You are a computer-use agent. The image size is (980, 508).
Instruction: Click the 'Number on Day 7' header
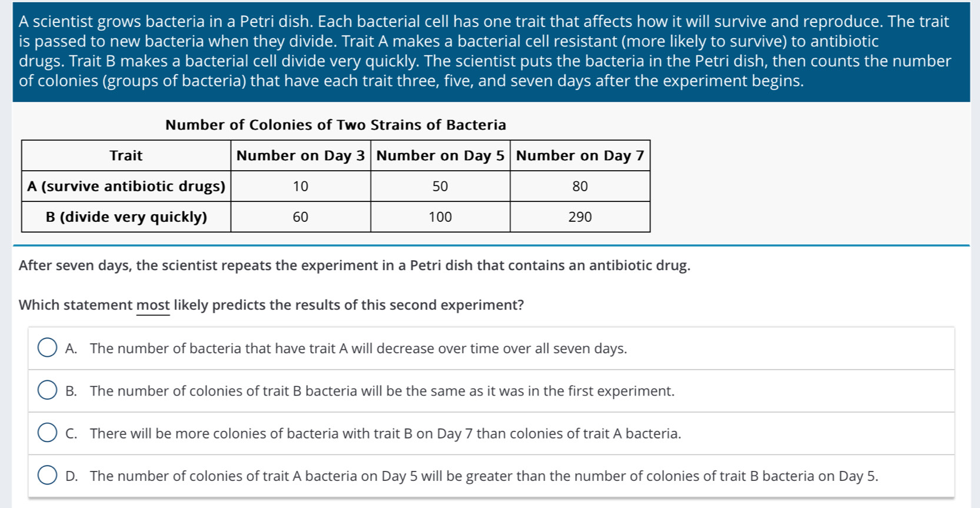pyautogui.click(x=580, y=155)
